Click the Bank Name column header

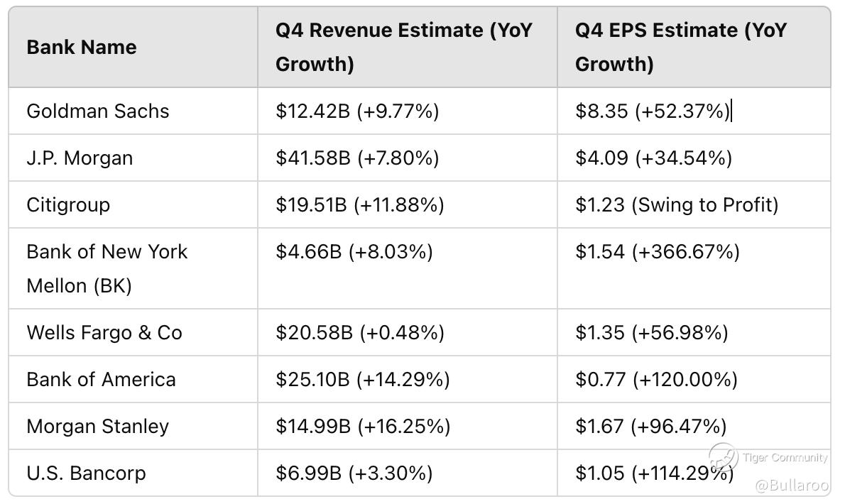coord(82,48)
